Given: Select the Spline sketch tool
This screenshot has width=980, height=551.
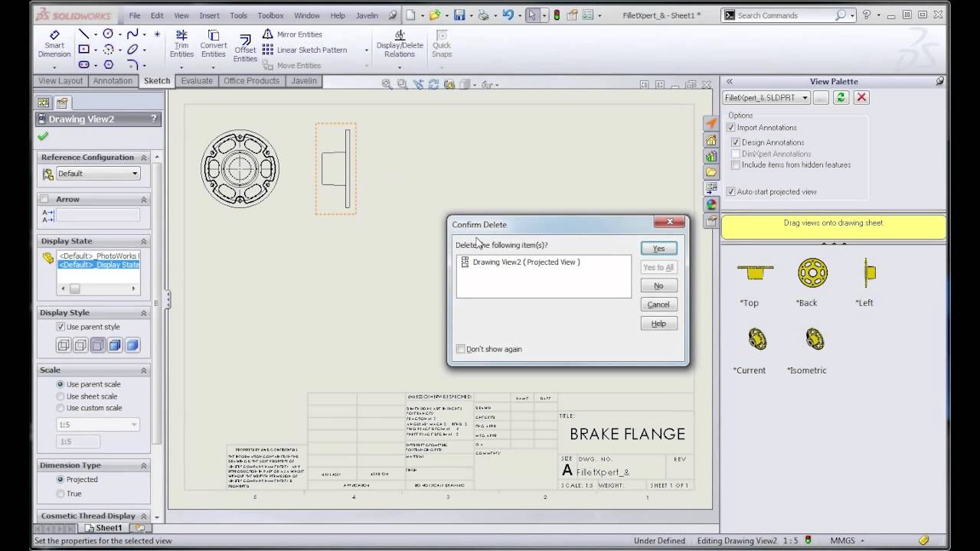Looking at the screenshot, I should [132, 34].
